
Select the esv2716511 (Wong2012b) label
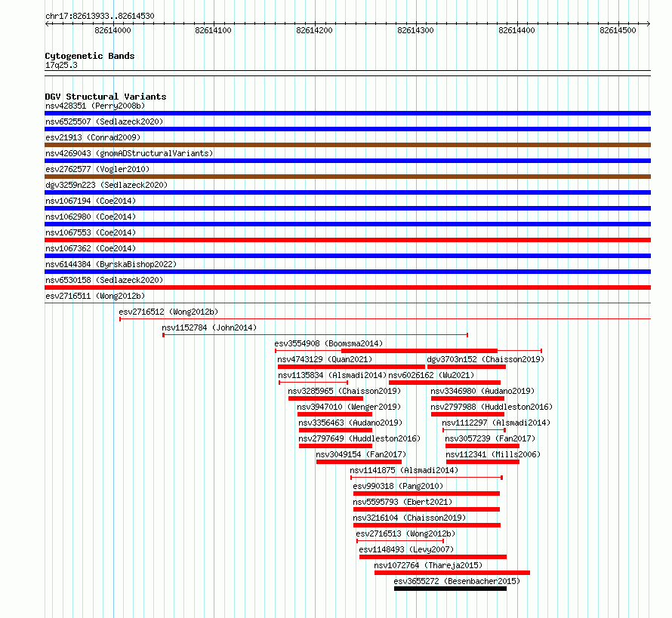(x=95, y=296)
